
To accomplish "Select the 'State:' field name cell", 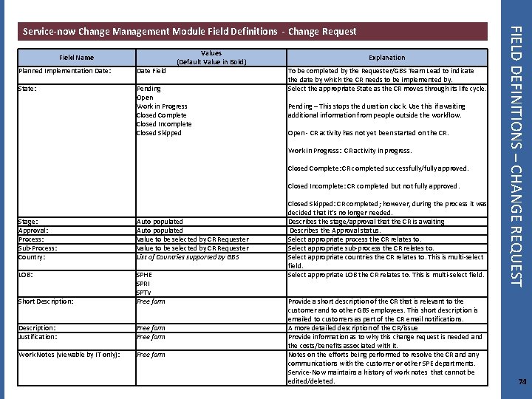I will point(77,151).
